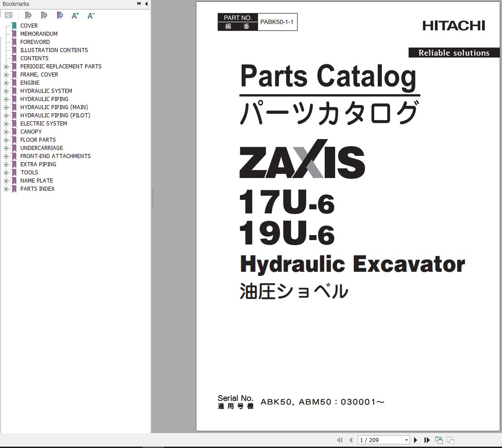Click the add new bookmark icon
The image size is (502, 448).
point(44,15)
